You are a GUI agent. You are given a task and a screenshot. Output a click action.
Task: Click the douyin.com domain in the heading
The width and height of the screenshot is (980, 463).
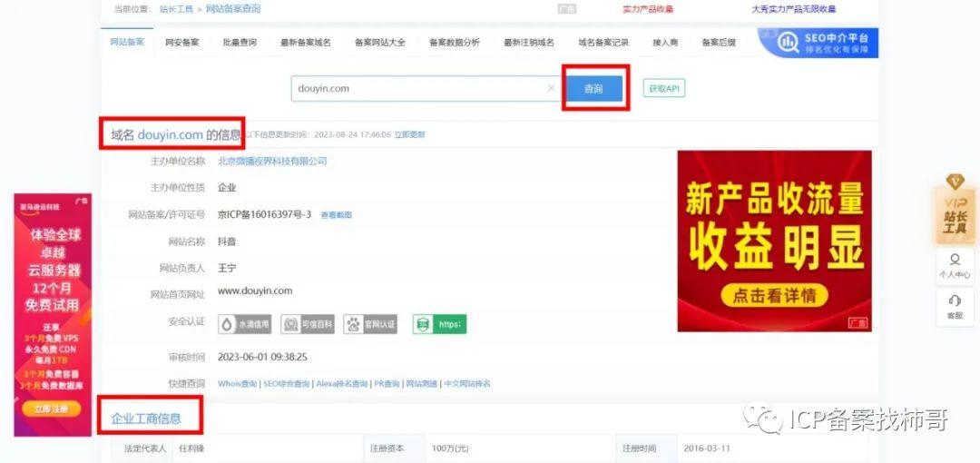pos(170,134)
